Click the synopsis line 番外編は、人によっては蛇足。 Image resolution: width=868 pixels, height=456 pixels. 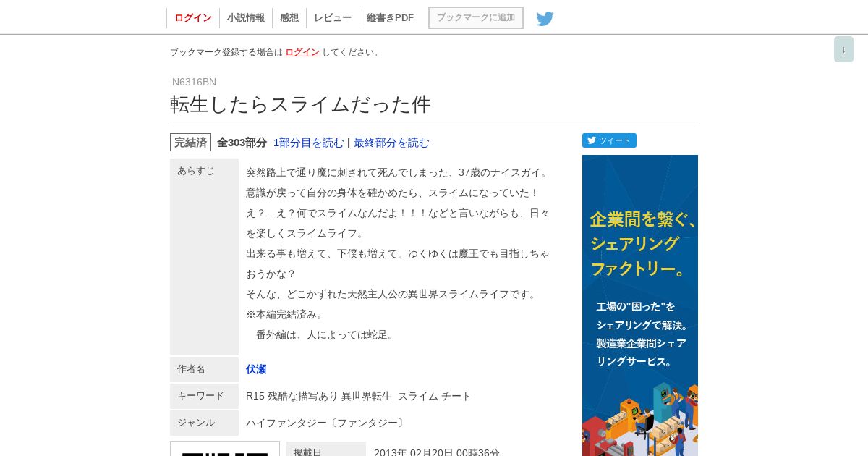point(326,334)
